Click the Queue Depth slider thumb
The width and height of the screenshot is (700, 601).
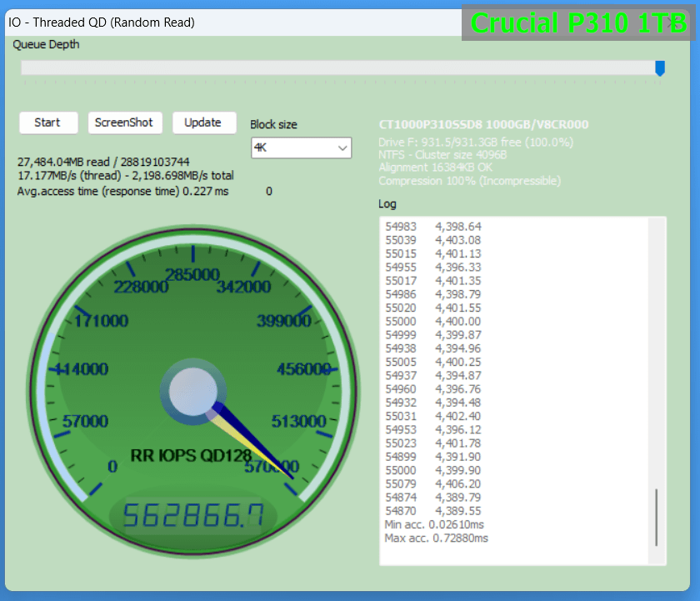tap(660, 68)
